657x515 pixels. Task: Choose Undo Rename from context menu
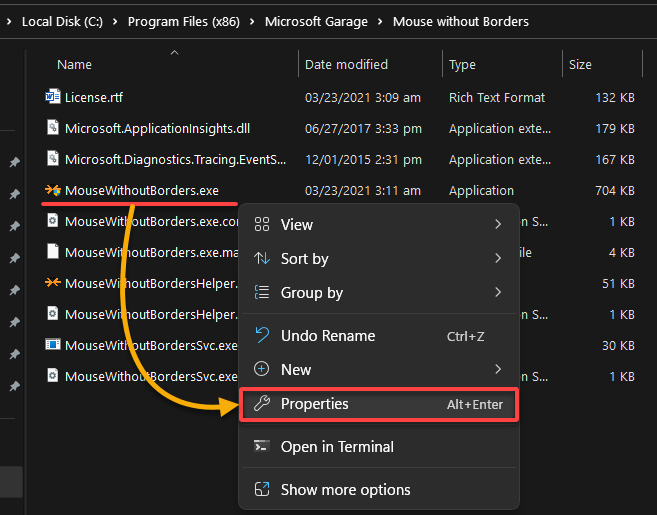click(379, 335)
